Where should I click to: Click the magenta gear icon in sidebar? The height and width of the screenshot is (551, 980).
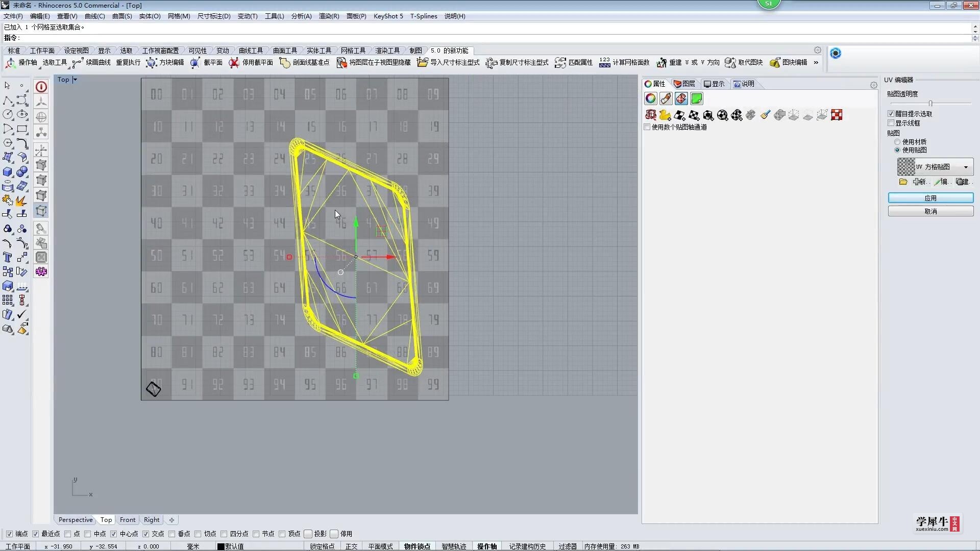41,272
